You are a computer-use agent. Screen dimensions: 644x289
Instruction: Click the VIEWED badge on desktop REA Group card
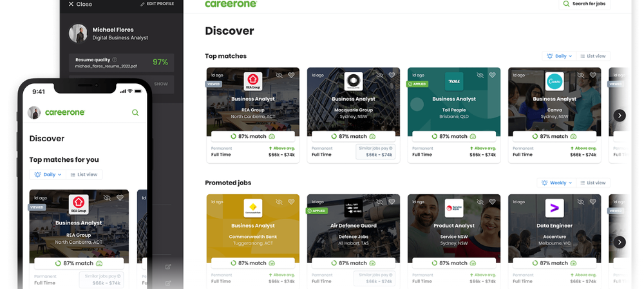coord(214,84)
